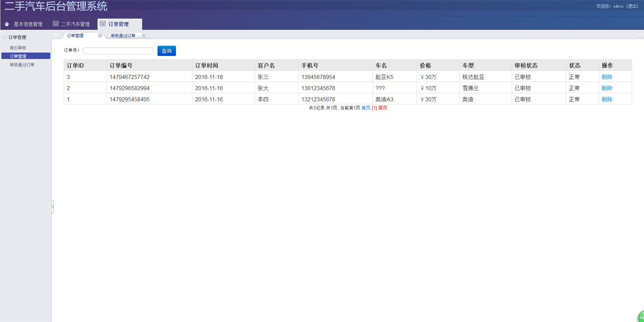Open the 基本信息管理 top menu

coord(28,24)
